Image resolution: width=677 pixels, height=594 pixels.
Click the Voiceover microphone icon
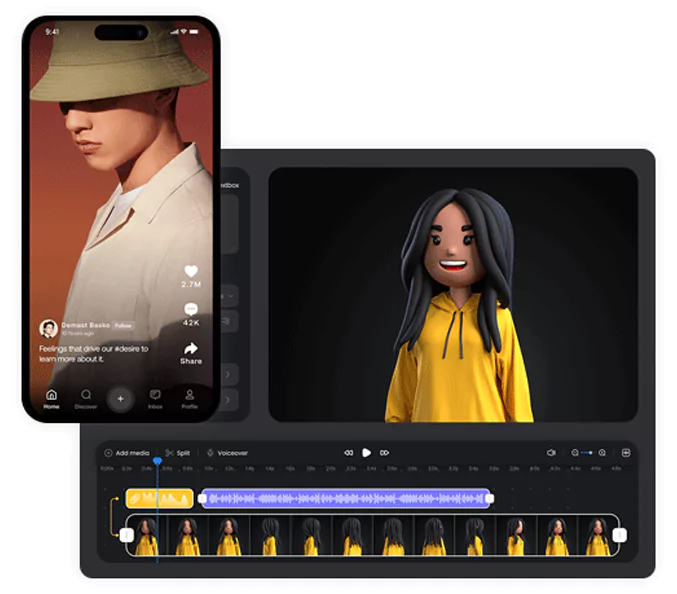[x=211, y=453]
